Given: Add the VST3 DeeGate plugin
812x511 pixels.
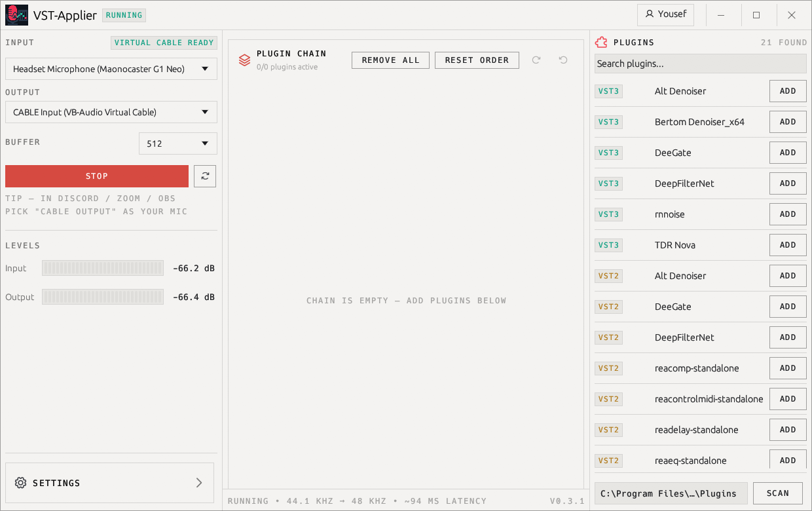Looking at the screenshot, I should pyautogui.click(x=788, y=153).
